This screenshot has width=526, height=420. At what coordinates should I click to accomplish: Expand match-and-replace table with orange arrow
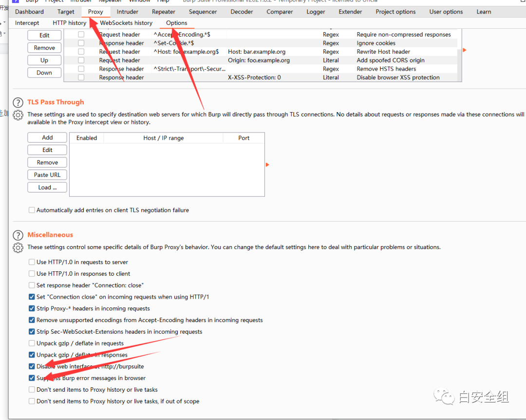[x=465, y=50]
